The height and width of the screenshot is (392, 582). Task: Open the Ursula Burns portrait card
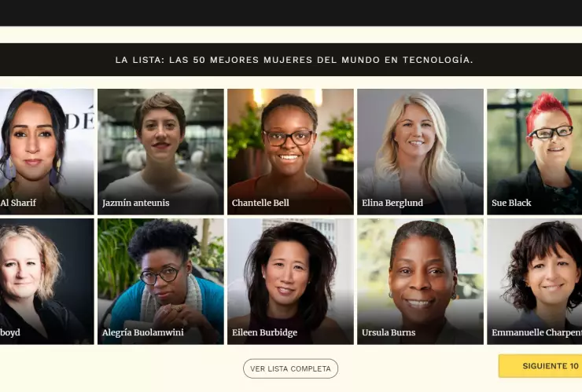[421, 281]
